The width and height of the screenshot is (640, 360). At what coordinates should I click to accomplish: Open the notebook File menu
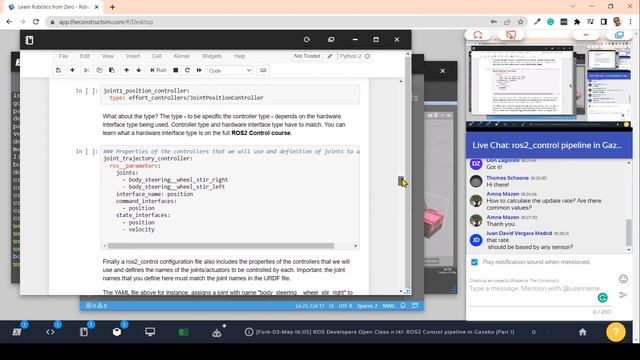pos(63,56)
